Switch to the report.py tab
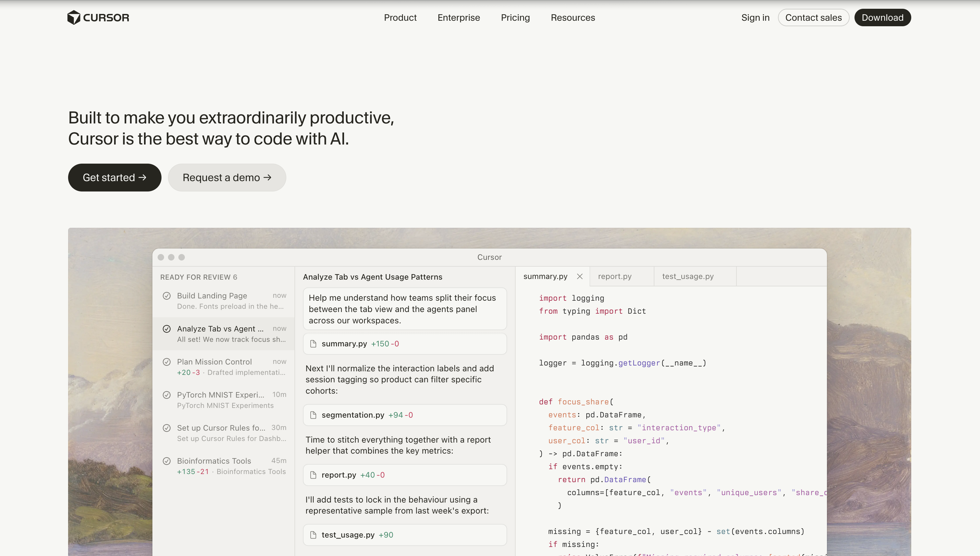The width and height of the screenshot is (980, 556). 614,276
